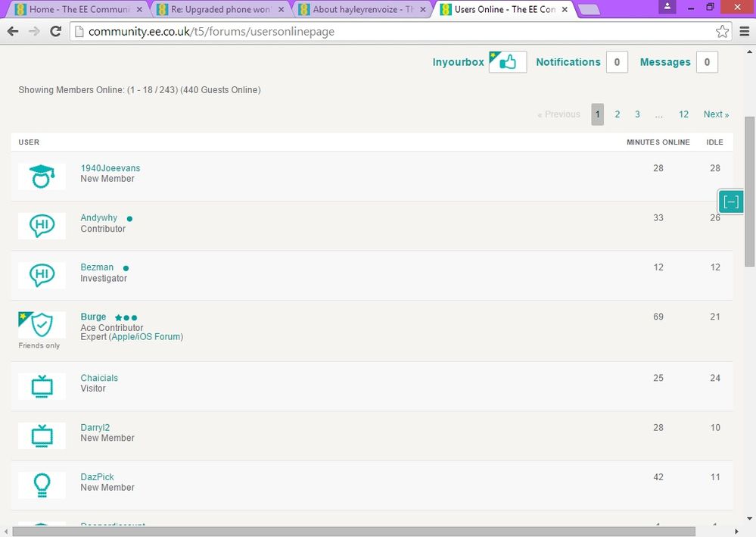
Task: Click Andywhy's HI speech bubble avatar
Action: [42, 226]
